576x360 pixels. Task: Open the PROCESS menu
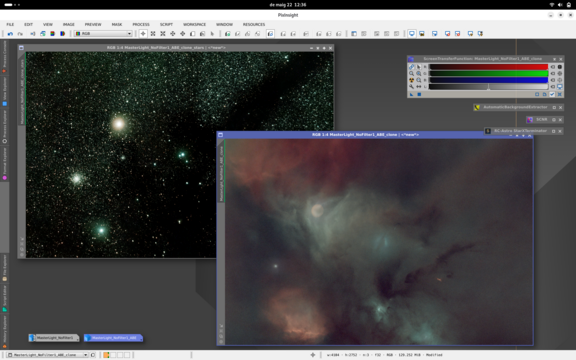pos(141,24)
